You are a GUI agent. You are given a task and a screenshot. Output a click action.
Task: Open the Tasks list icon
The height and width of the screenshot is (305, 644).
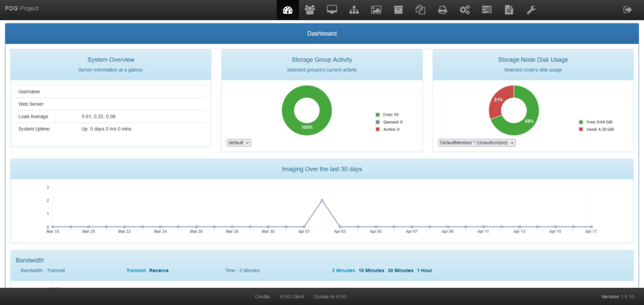(487, 9)
